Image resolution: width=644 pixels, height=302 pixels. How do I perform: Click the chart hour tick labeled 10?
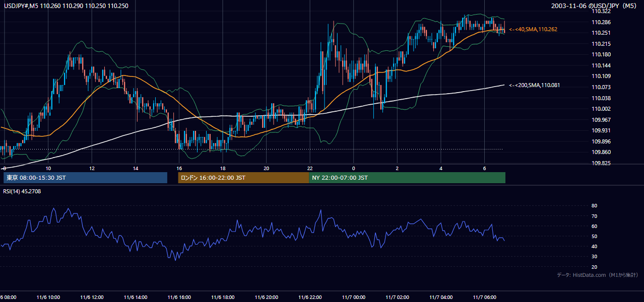(48, 168)
